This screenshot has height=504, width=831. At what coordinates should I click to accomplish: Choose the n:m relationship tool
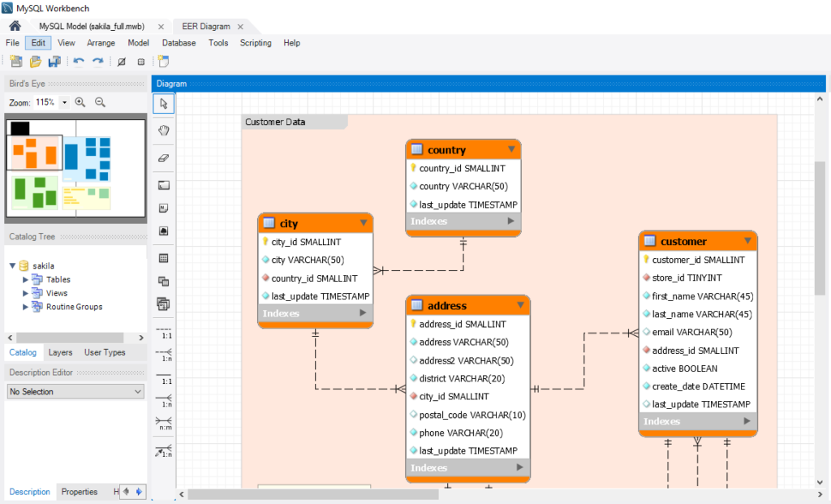pos(163,424)
